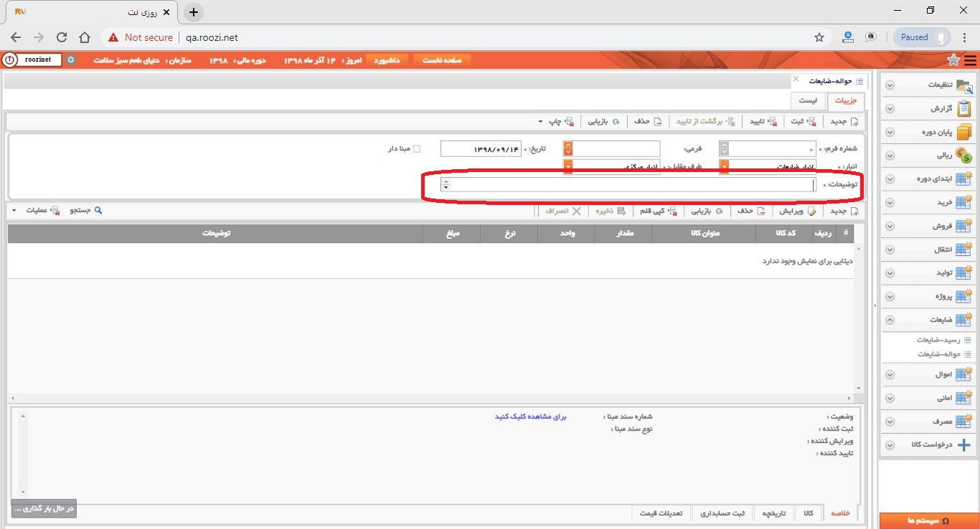980x529 pixels.
Task: Open the طرف مقابل dropdown arrow
Action: click(x=568, y=167)
